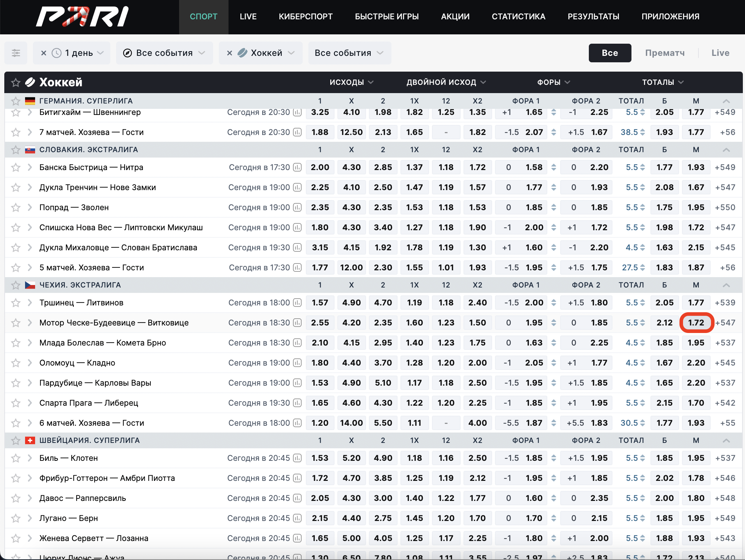Click the PARI logo

click(x=82, y=16)
